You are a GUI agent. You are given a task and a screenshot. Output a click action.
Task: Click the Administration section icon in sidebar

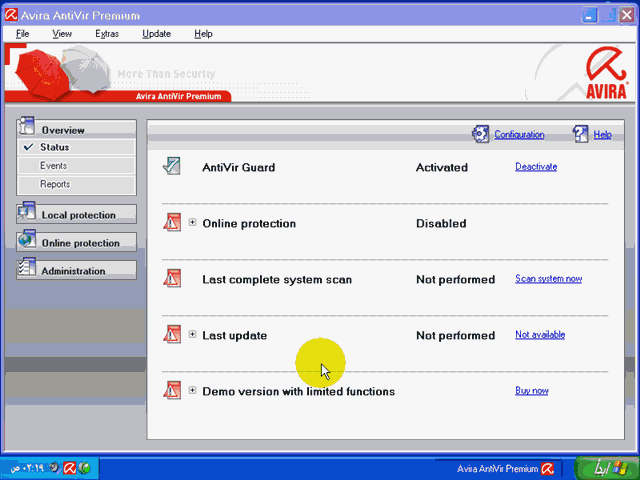[27, 270]
